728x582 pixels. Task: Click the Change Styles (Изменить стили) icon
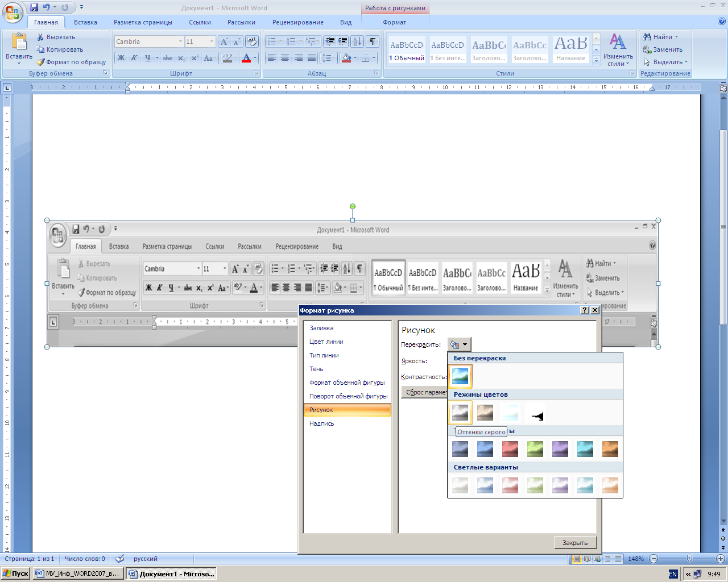[x=618, y=50]
